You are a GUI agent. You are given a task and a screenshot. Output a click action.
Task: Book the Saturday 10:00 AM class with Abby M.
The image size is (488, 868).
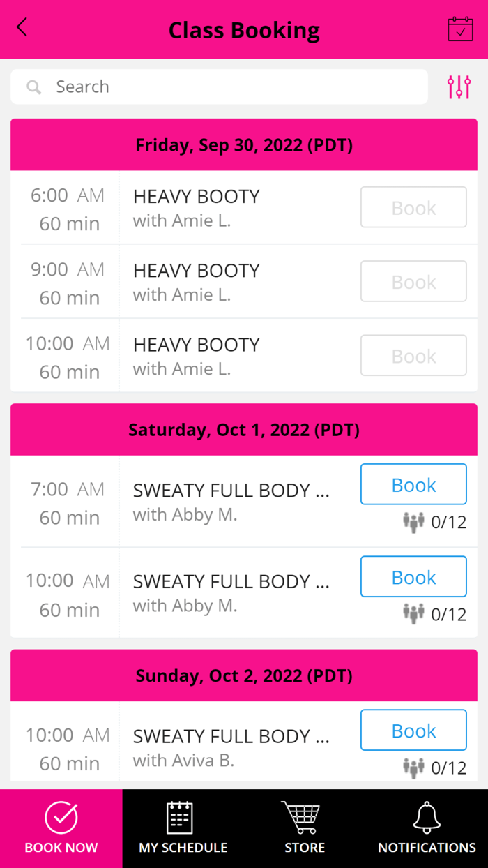pyautogui.click(x=413, y=576)
